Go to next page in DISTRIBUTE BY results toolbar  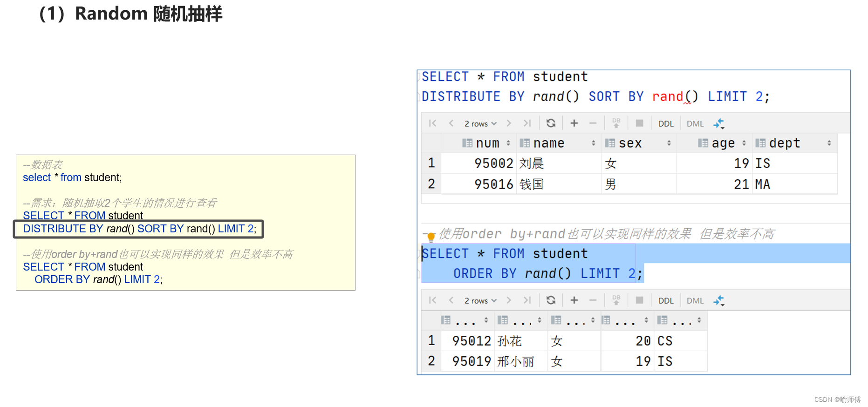pyautogui.click(x=509, y=123)
